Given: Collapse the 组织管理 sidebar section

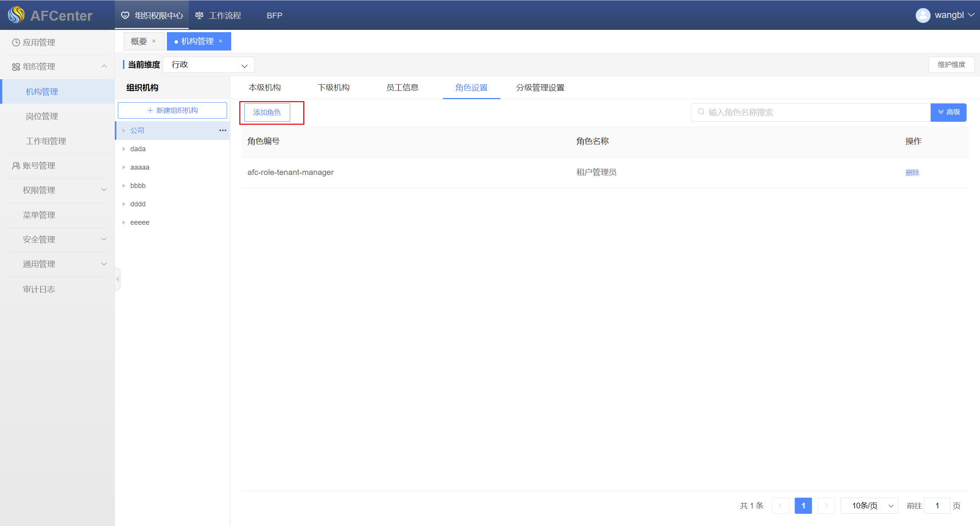Looking at the screenshot, I should (104, 66).
